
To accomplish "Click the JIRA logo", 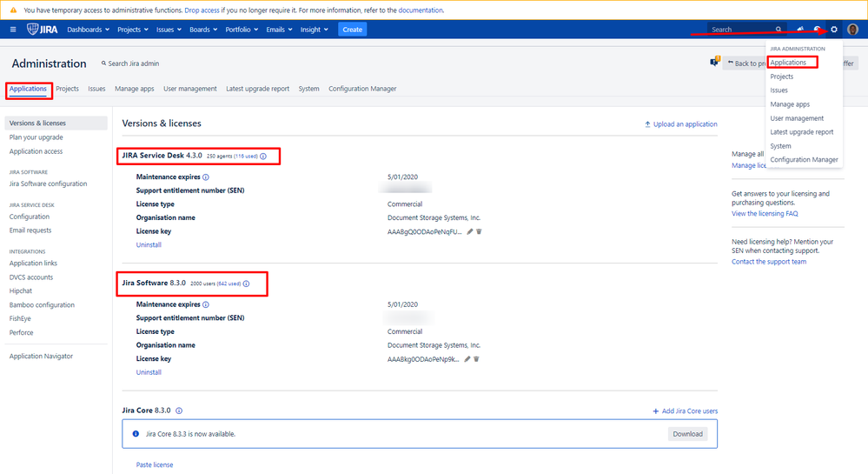I will pos(42,30).
